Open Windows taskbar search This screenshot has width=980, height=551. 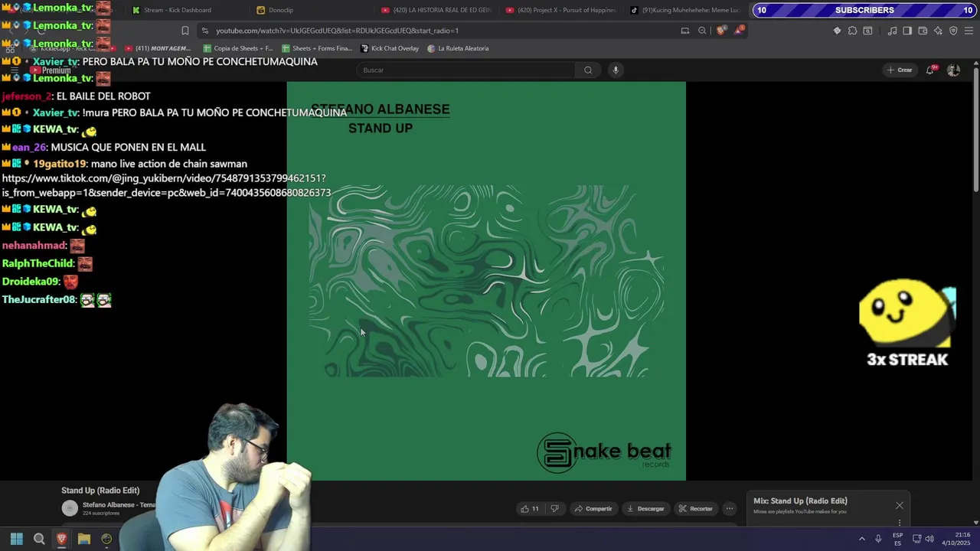coord(39,539)
